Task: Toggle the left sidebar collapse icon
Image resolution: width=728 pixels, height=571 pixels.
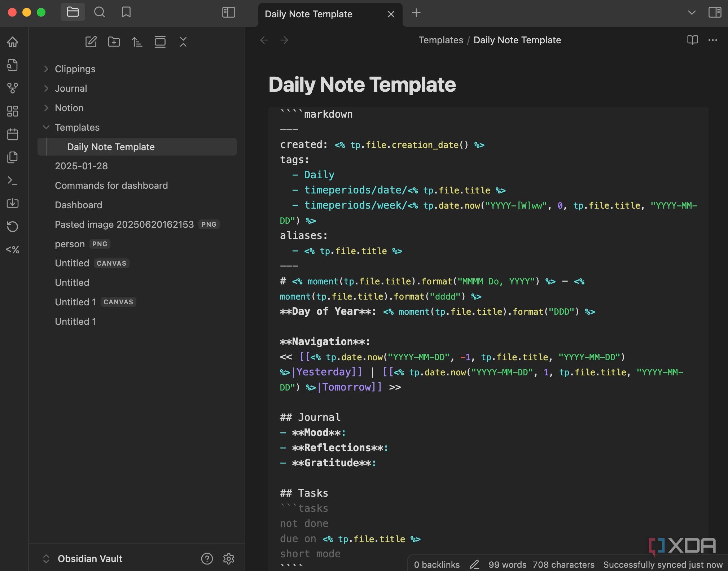Action: 228,13
